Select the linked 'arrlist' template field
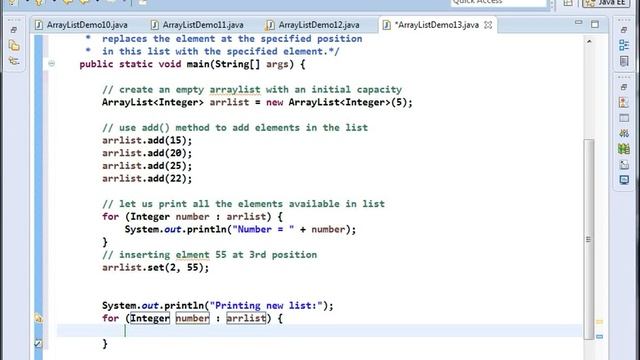Screen dimensions: 640x360 (x=246, y=318)
